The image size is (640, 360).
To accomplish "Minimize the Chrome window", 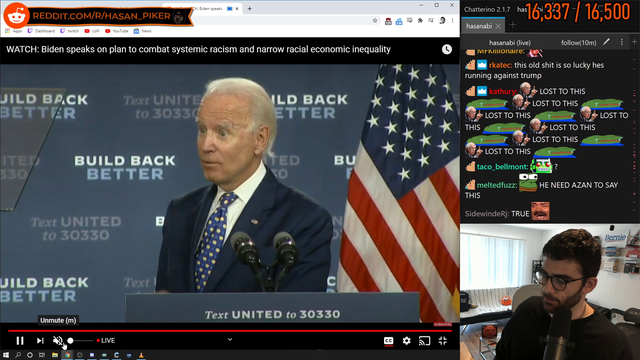I will pos(421,5).
